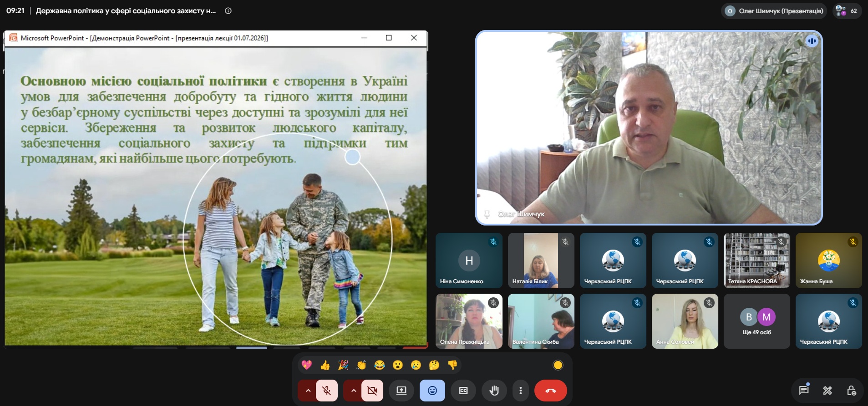Send the thumbs up reaction
This screenshot has height=406, width=868.
coord(325,365)
